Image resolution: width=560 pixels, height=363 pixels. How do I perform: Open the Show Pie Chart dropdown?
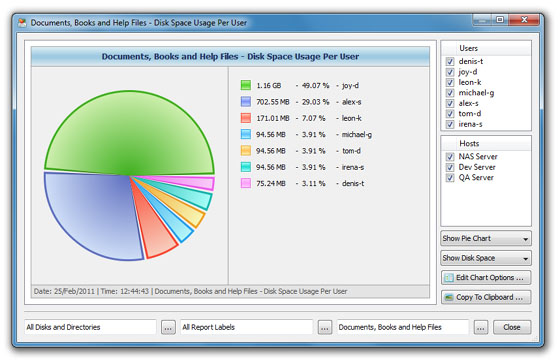(486, 238)
